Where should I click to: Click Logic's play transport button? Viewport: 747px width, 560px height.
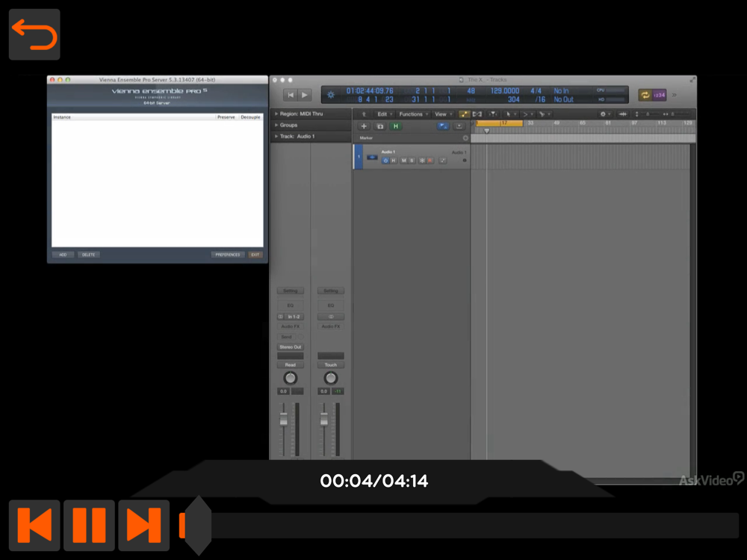click(305, 96)
